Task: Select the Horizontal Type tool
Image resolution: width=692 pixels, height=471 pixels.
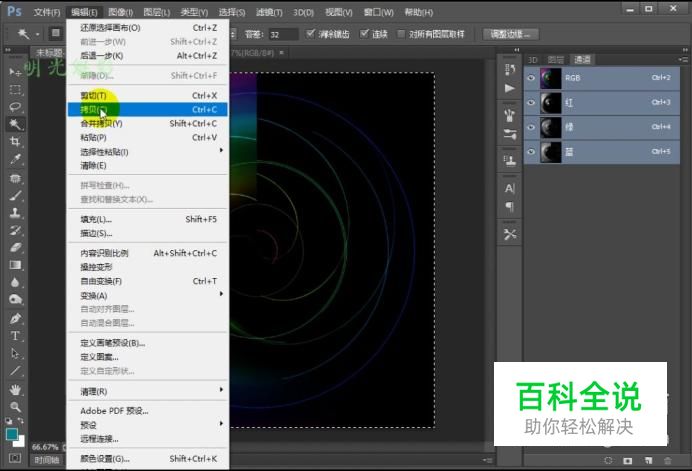Action: 15,336
